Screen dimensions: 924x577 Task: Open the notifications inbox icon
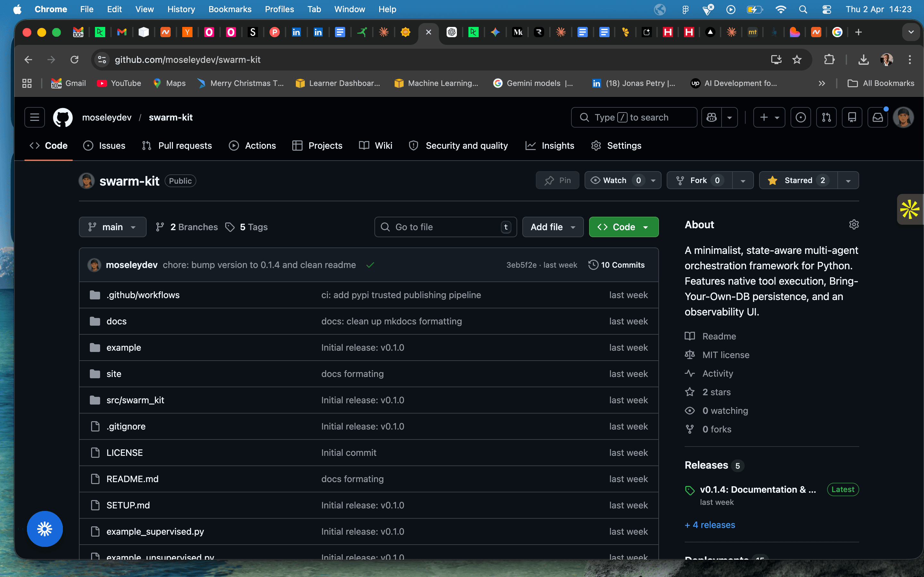coord(877,117)
